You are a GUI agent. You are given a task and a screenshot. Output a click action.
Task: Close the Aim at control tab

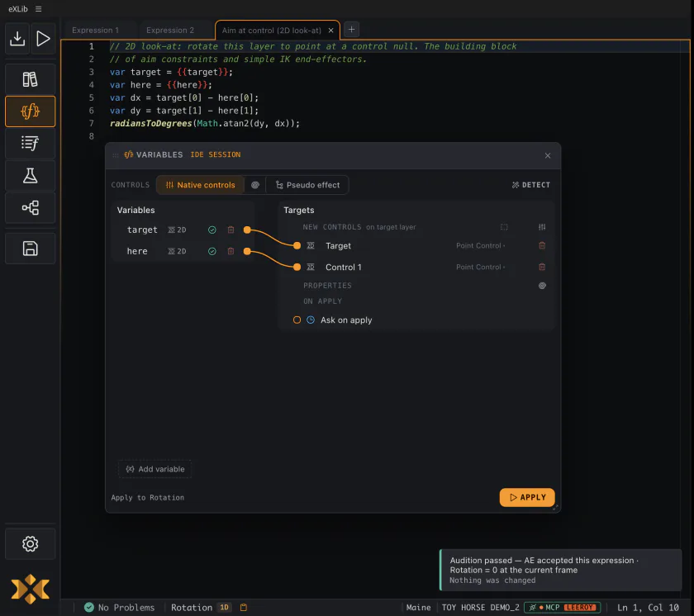click(x=330, y=30)
